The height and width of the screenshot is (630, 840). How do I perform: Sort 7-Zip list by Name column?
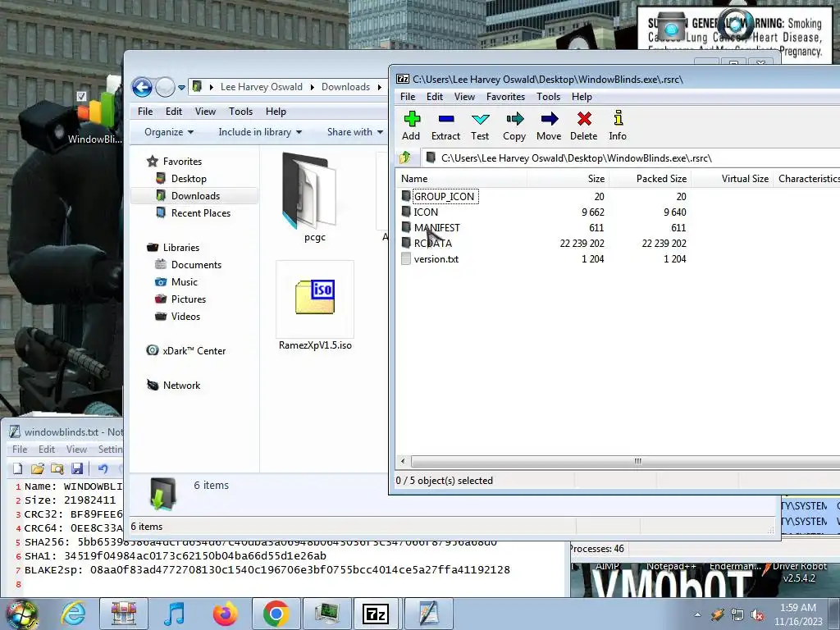pyautogui.click(x=462, y=178)
